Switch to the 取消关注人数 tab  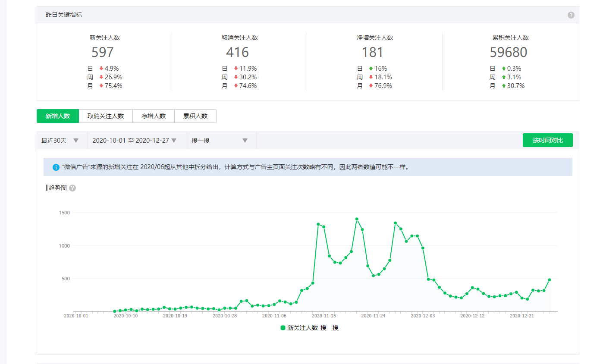click(106, 116)
